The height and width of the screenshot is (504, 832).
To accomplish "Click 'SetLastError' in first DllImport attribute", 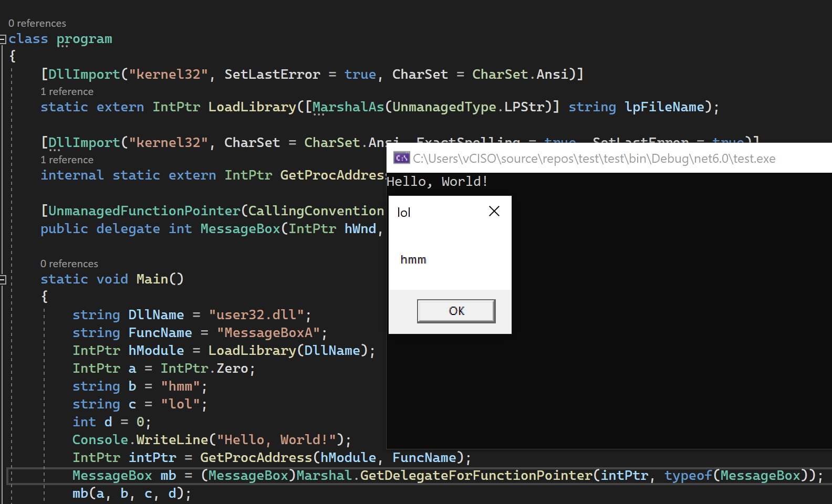I will (272, 75).
